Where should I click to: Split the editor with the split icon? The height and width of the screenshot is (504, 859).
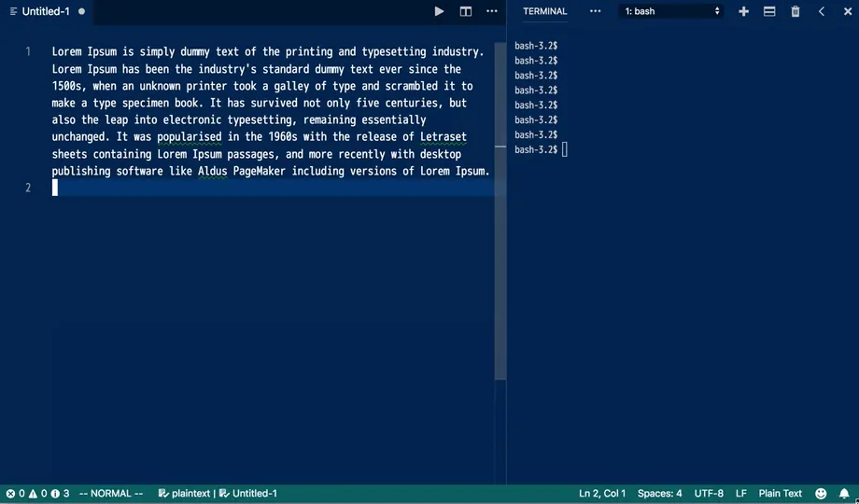[466, 11]
